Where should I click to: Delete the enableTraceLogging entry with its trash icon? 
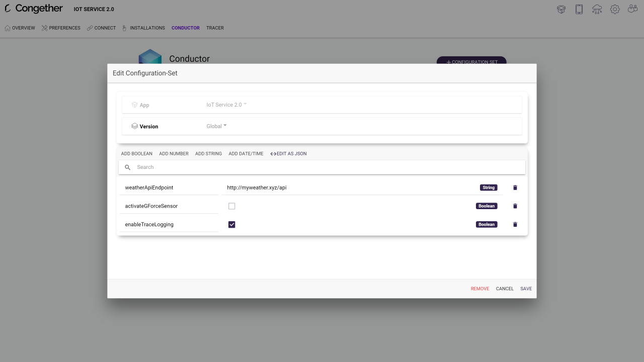515,224
